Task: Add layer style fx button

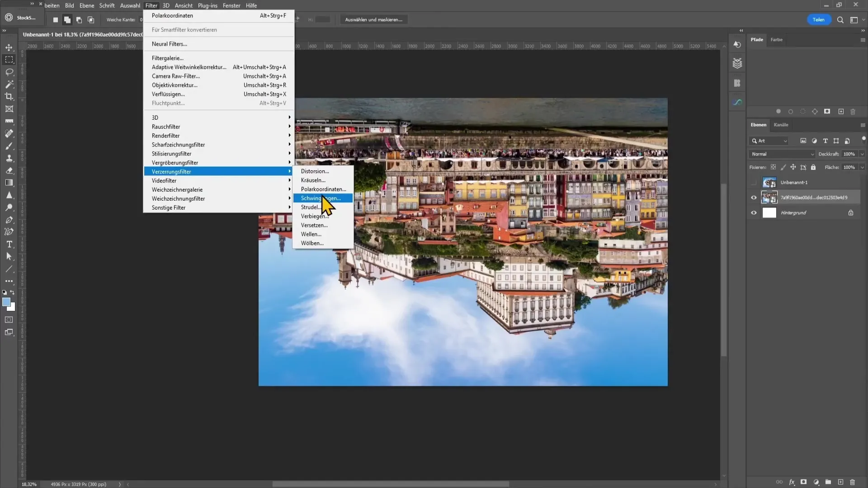Action: (x=792, y=482)
